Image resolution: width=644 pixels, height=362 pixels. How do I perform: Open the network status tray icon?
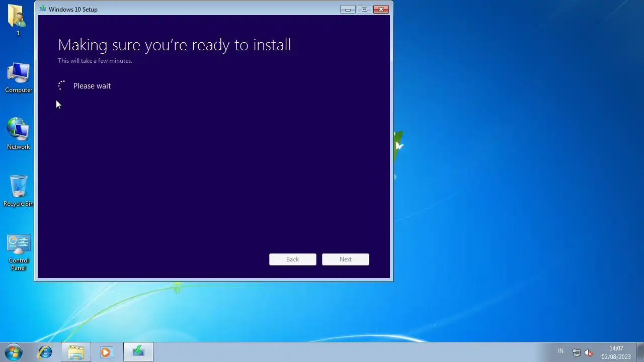pyautogui.click(x=577, y=352)
